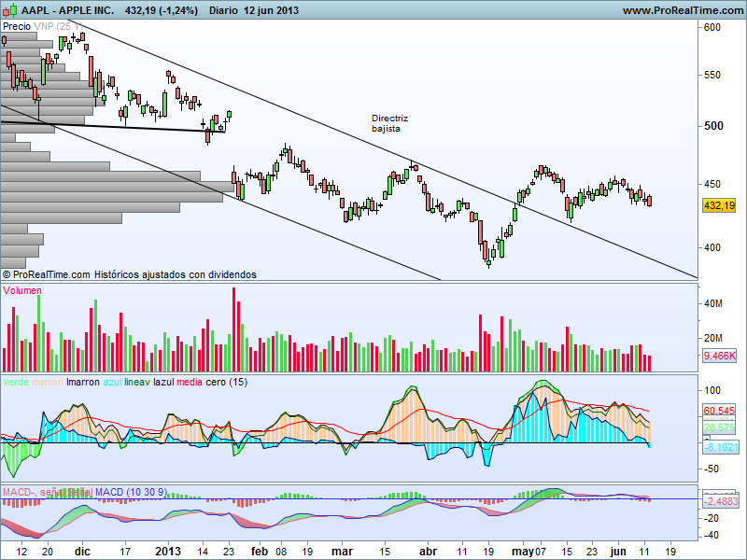Select the "Directriz bajista" annotation text
Viewport: 747px width, 560px height.
click(389, 123)
